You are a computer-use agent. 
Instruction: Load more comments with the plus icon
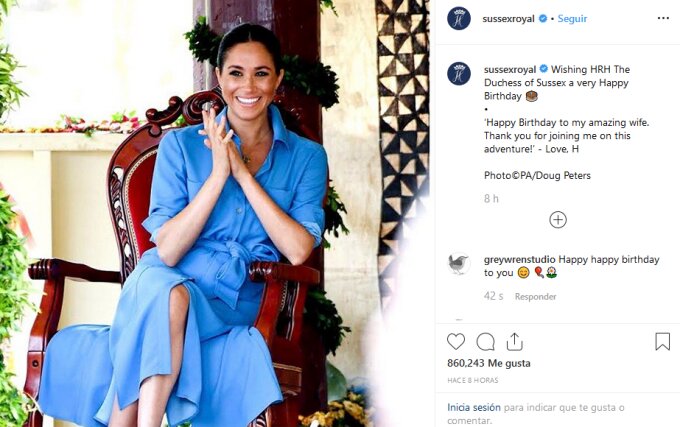(558, 220)
